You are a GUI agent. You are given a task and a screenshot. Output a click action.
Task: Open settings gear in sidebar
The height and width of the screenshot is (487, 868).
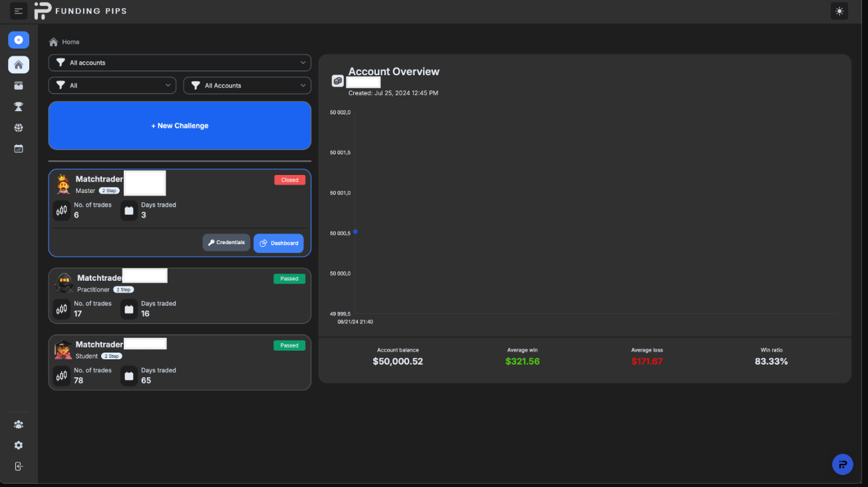click(x=19, y=445)
